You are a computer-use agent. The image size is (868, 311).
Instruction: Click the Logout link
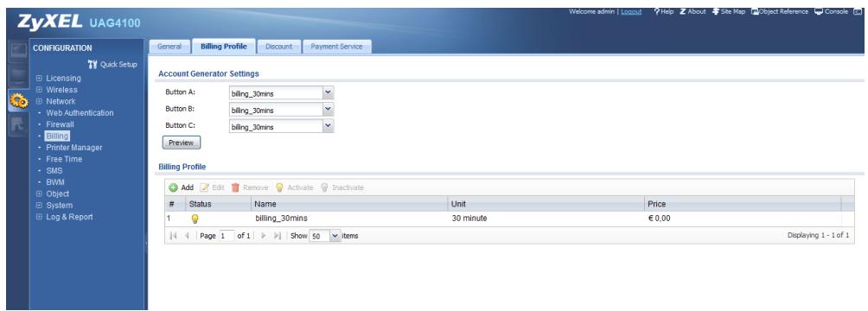[631, 11]
